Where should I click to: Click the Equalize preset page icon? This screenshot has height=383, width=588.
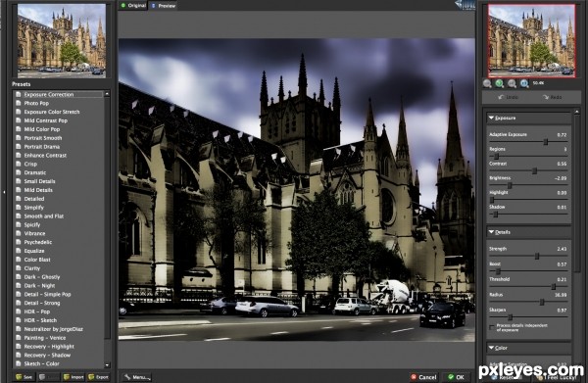point(18,251)
